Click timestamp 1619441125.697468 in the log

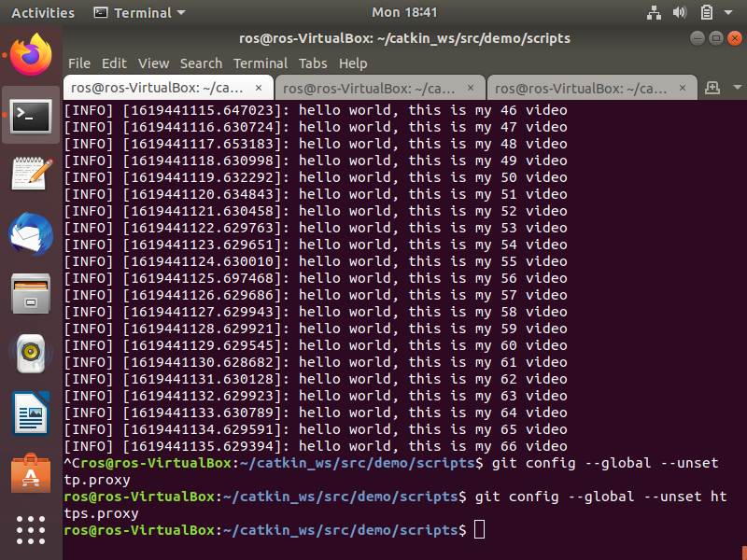203,278
